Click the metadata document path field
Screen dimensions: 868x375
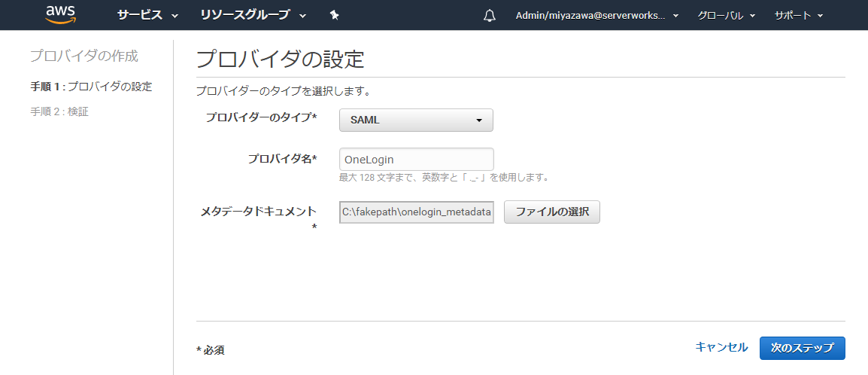tap(416, 212)
